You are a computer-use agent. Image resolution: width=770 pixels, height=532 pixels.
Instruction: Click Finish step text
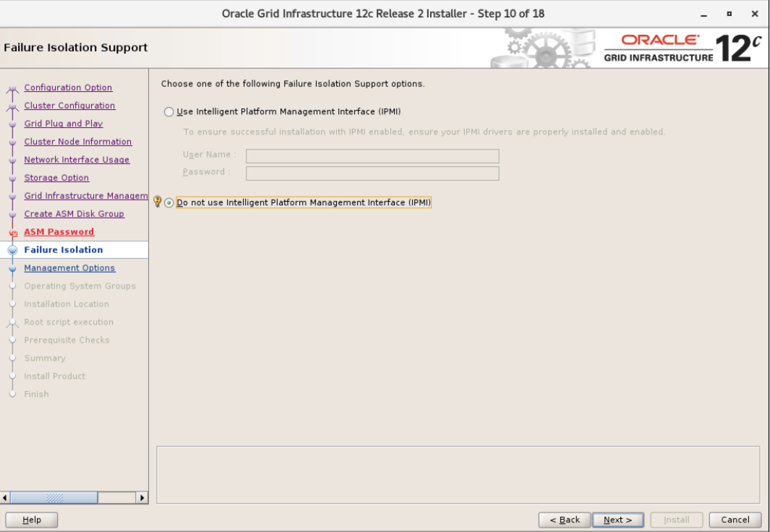click(x=36, y=395)
